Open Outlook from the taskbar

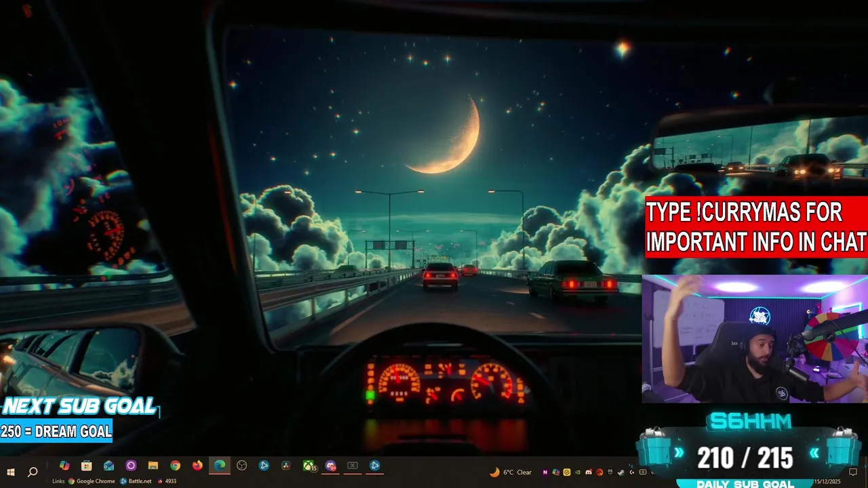tap(108, 466)
